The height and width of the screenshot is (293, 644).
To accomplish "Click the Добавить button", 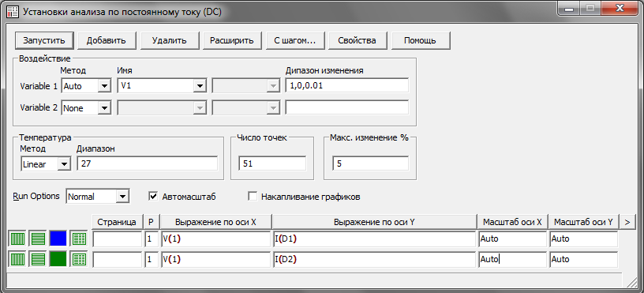I will pyautogui.click(x=107, y=40).
